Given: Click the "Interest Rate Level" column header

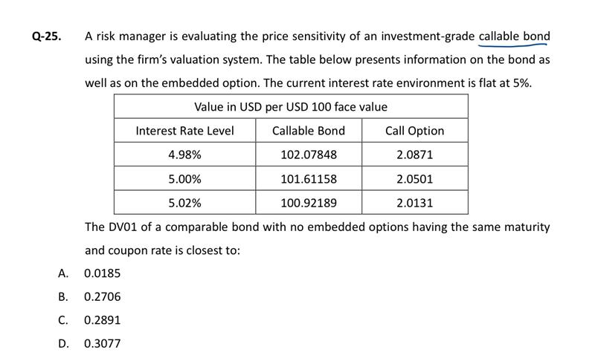Looking at the screenshot, I should coord(184,131).
